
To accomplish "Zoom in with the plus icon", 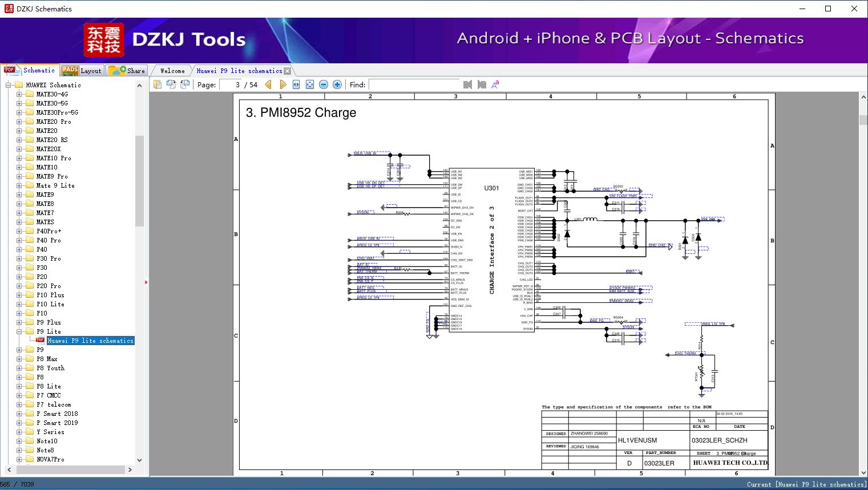I will point(337,84).
